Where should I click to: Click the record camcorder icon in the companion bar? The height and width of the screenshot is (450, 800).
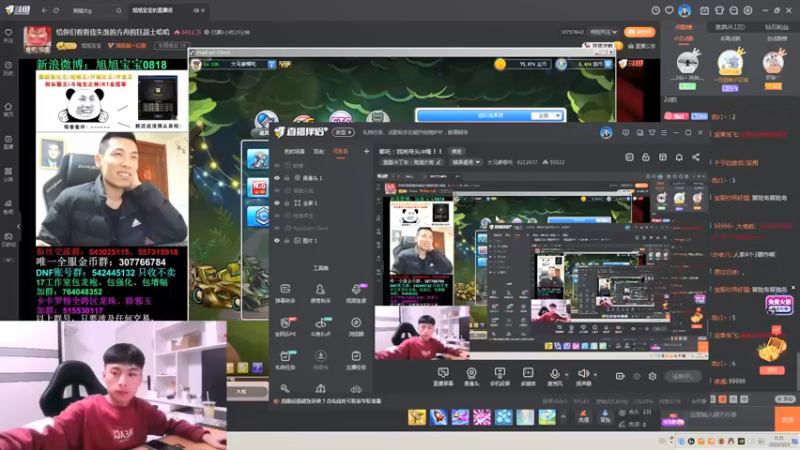tap(620, 376)
